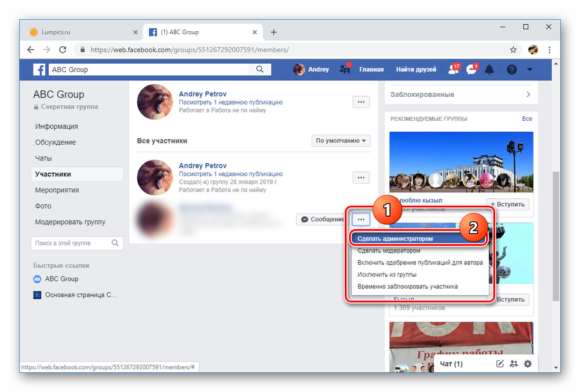Select Участники in group sidebar

pos(77,174)
